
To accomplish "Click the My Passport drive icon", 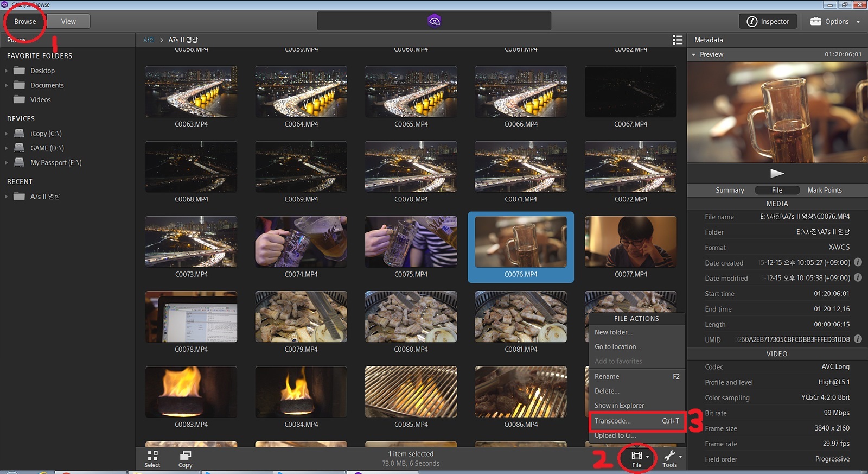I will point(20,162).
